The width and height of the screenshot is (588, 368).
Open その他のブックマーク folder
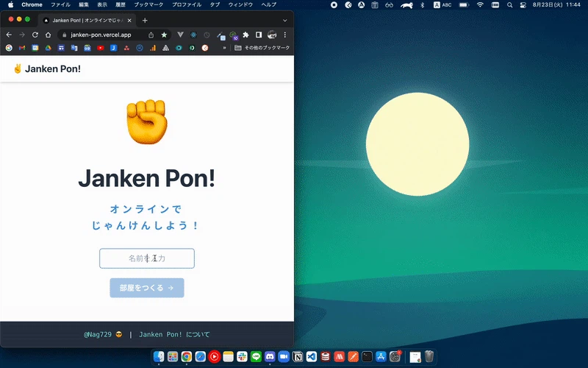point(262,48)
